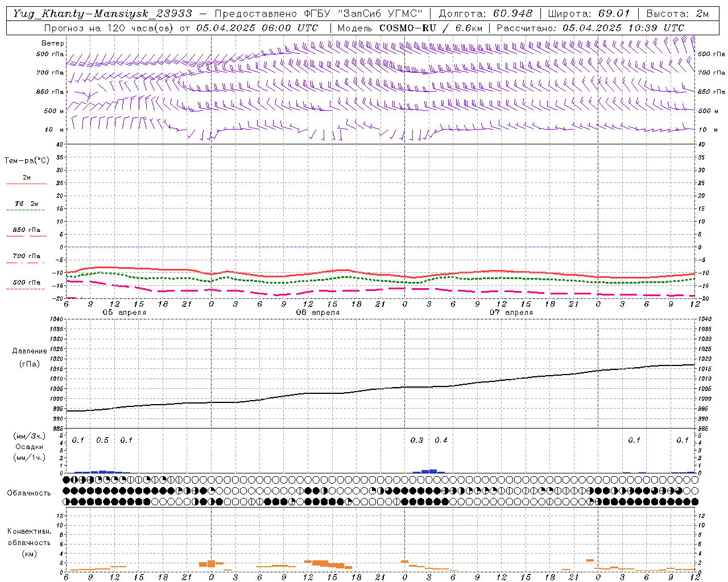Click the 05 апреля date label
This screenshot has height=582, width=728.
[124, 313]
